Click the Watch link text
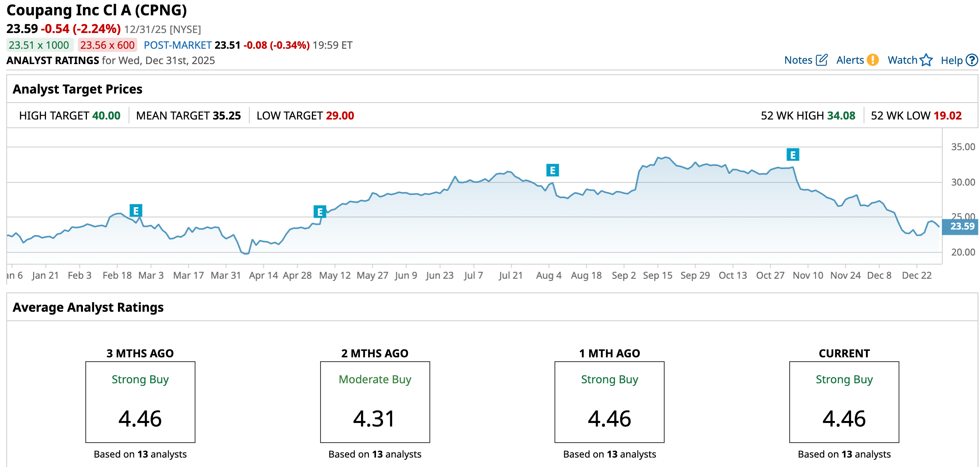The image size is (980, 467). [902, 60]
